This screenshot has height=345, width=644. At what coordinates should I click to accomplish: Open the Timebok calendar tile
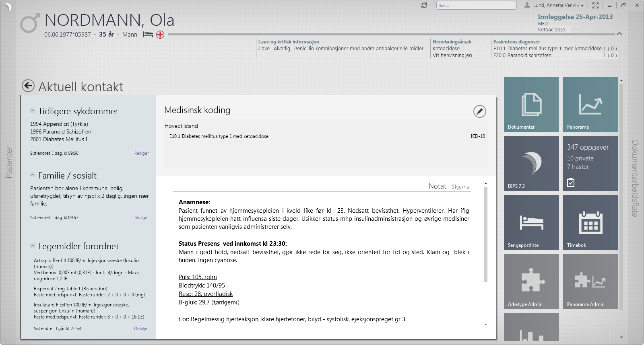coord(590,222)
